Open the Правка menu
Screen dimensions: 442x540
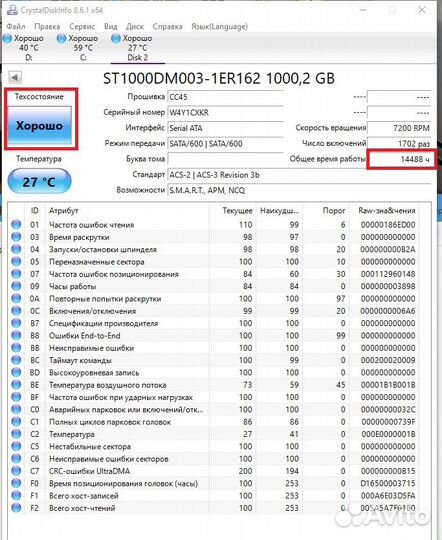[x=47, y=27]
